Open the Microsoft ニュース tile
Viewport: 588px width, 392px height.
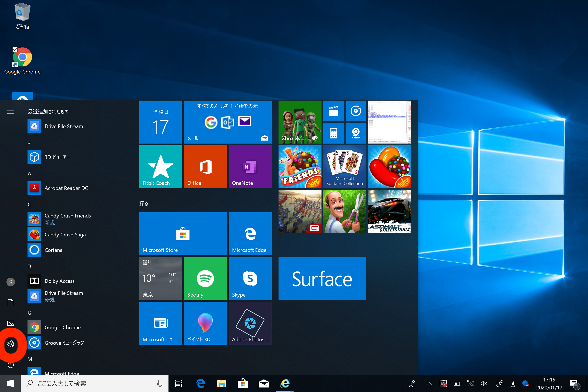(x=161, y=323)
